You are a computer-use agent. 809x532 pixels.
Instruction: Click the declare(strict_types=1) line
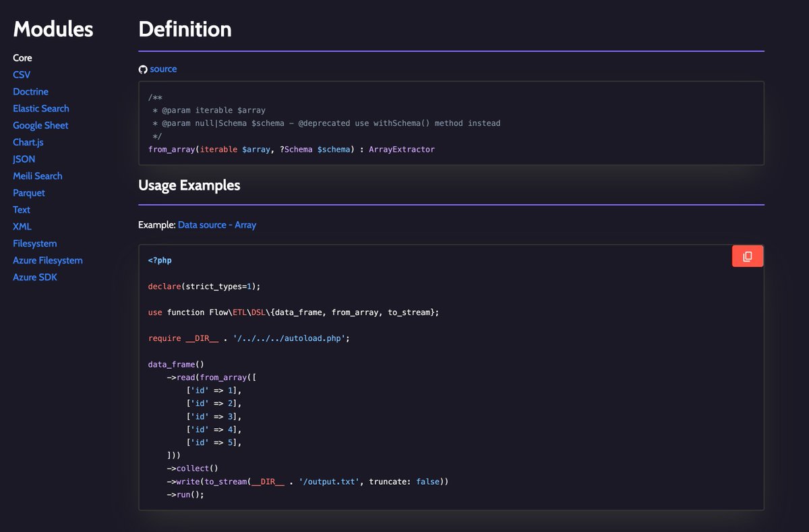coord(204,287)
